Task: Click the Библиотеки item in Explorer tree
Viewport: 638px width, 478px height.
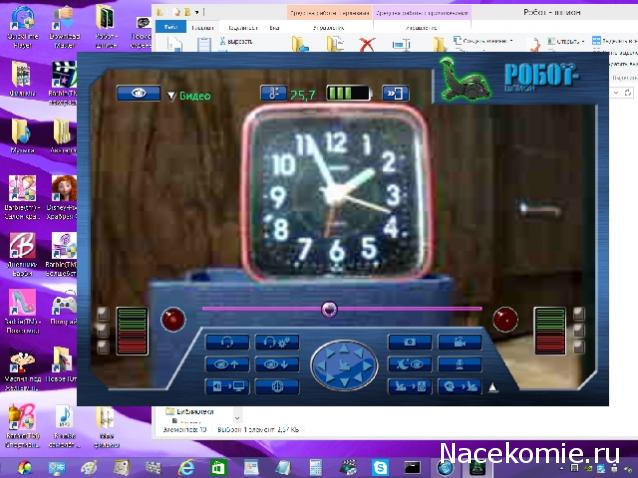Action: point(190,411)
